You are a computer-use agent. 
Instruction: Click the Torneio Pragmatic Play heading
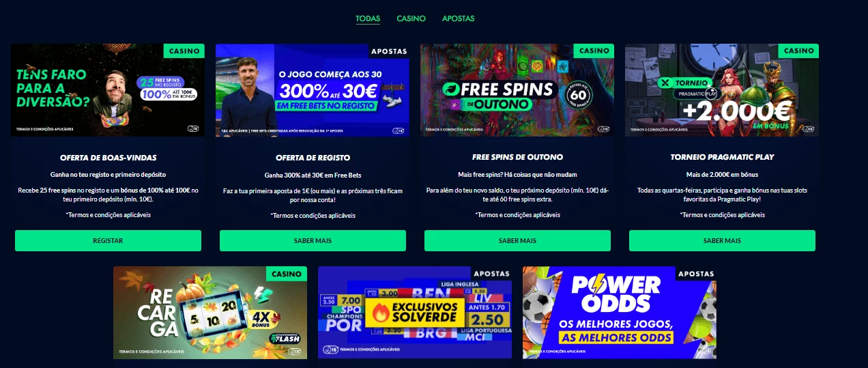[x=722, y=157]
